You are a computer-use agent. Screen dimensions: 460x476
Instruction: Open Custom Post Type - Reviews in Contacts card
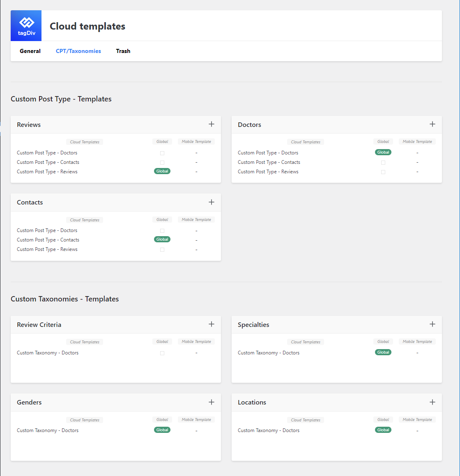[x=47, y=249]
